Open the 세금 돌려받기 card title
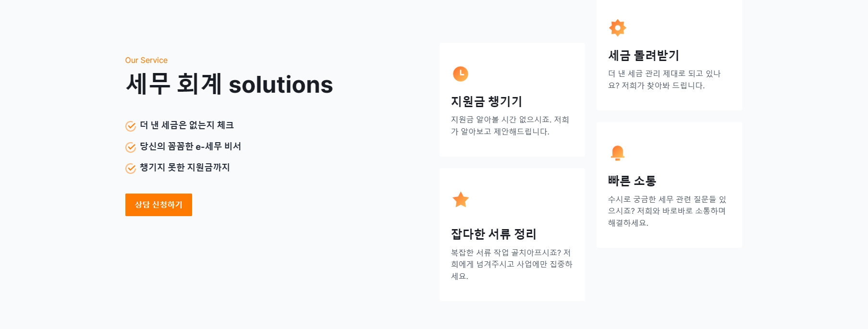868x329 pixels. (x=643, y=55)
